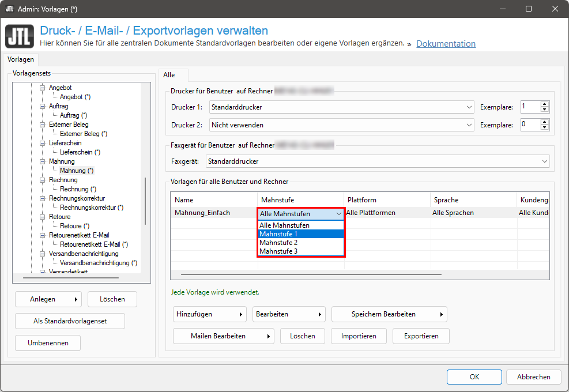The image size is (569, 392).
Task: Click the Drucker 2 Exemplare input field
Action: (530, 125)
